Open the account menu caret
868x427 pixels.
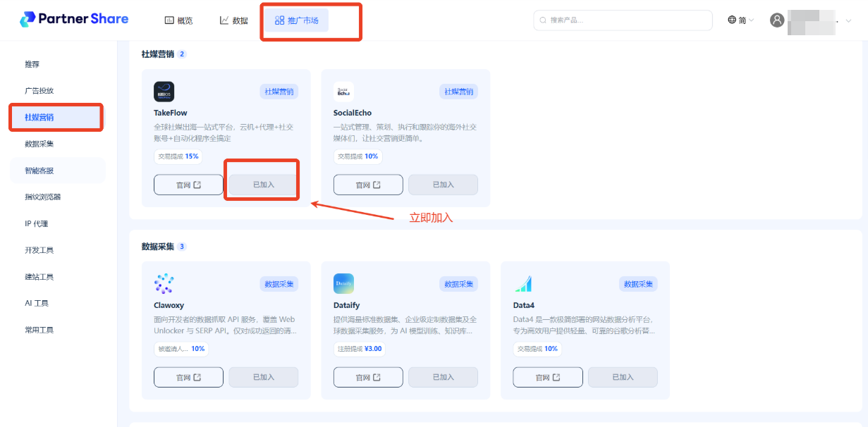[848, 21]
